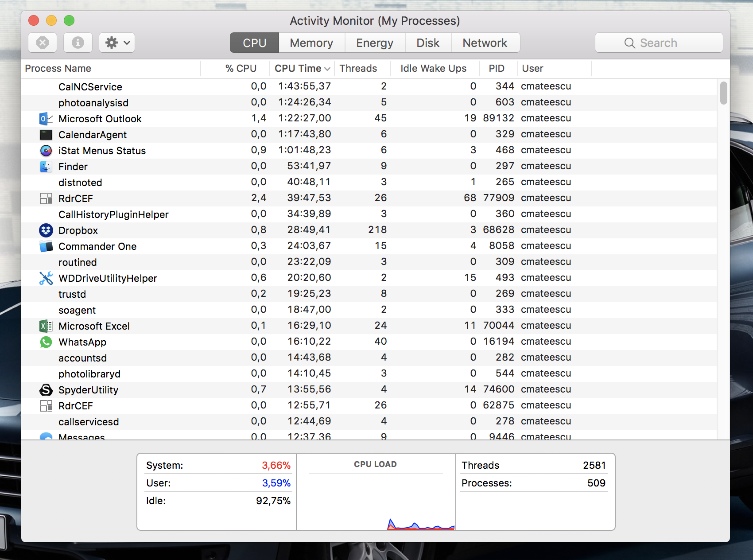Click Dropbox thread count 218

coord(377,230)
